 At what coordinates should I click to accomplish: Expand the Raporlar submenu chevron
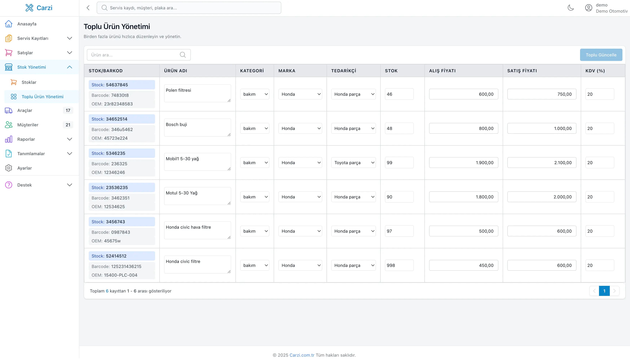coord(69,139)
